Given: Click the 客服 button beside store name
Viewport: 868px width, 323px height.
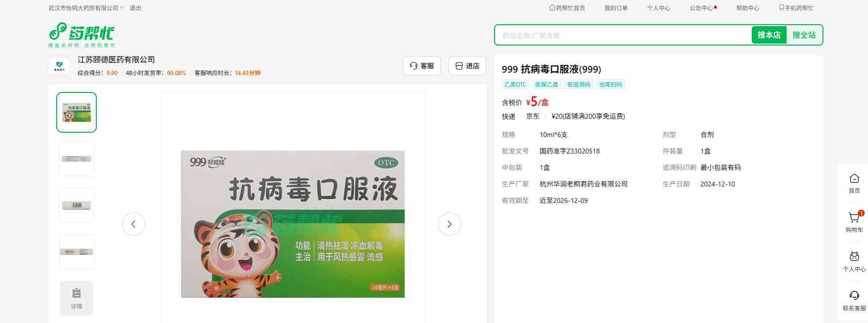Looking at the screenshot, I should 422,66.
